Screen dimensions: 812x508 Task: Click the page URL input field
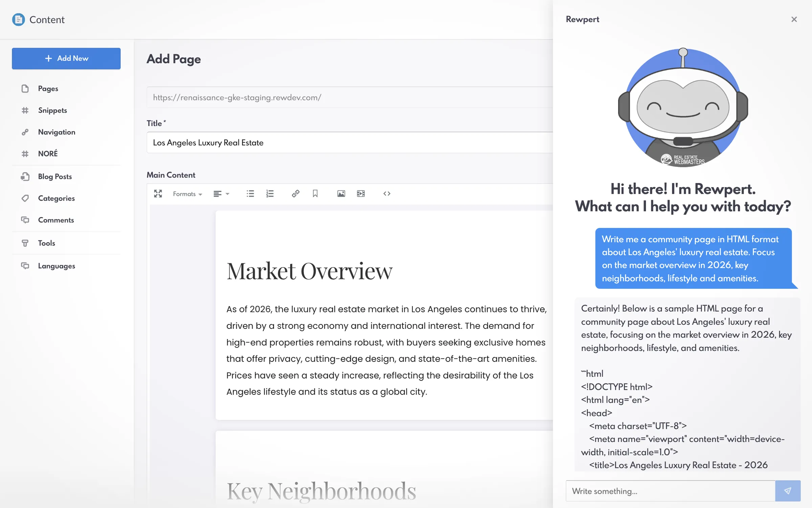click(x=350, y=98)
